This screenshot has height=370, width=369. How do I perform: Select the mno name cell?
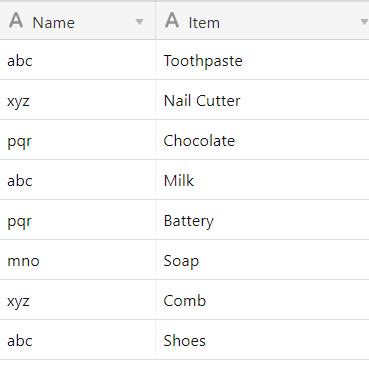pos(78,260)
